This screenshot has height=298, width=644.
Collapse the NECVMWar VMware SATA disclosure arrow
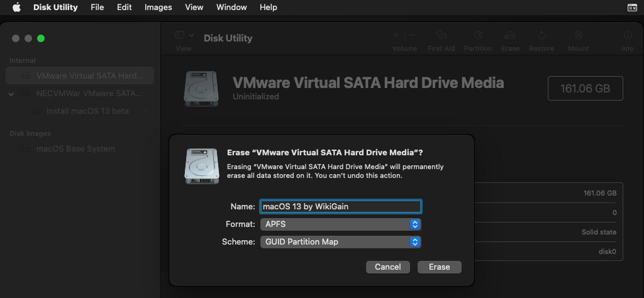click(x=11, y=94)
